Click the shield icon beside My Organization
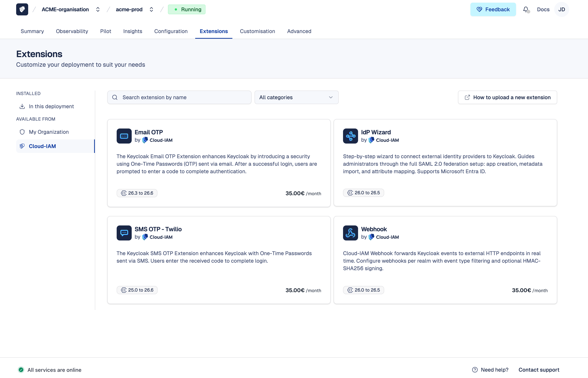Image resolution: width=588 pixels, height=378 pixels. pos(22,132)
